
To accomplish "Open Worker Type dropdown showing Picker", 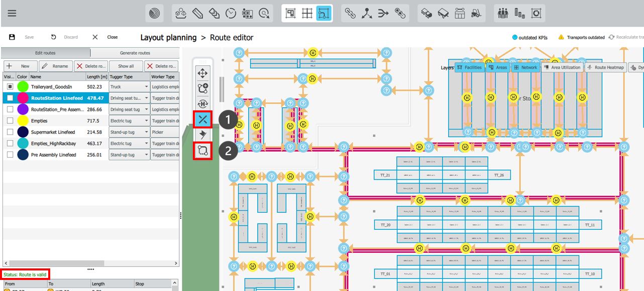I will [x=165, y=132].
